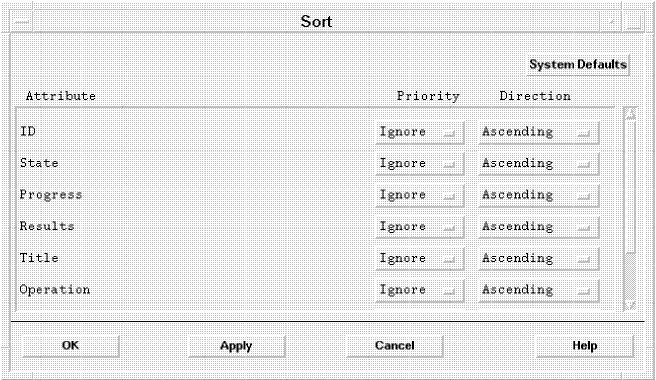The width and height of the screenshot is (656, 380).
Task: Change the Direction option for Operation
Action: (x=539, y=290)
